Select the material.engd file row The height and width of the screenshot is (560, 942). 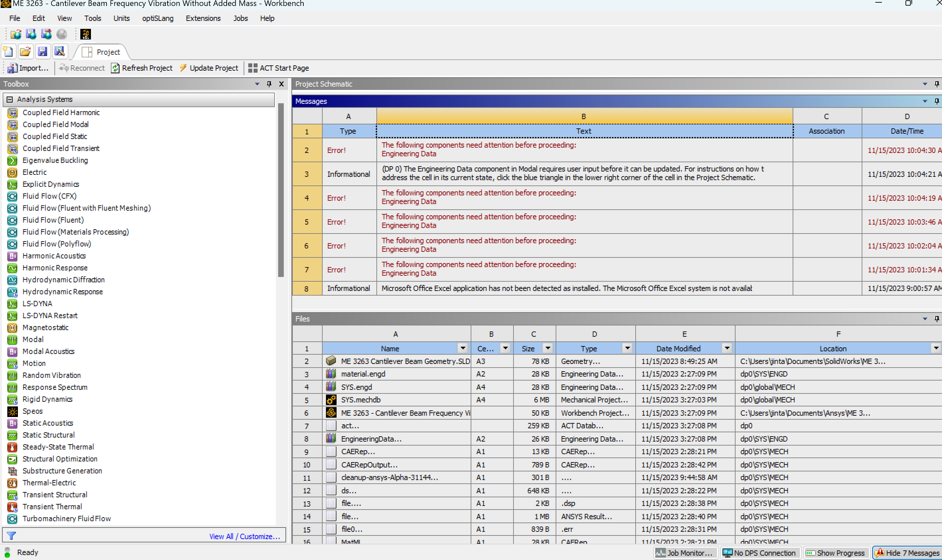pos(617,374)
